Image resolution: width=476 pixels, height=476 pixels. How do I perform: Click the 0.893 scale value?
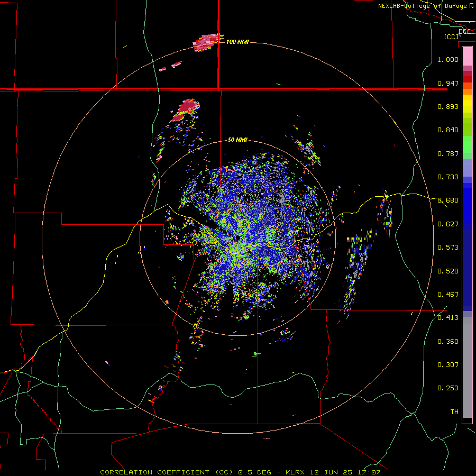pyautogui.click(x=448, y=106)
